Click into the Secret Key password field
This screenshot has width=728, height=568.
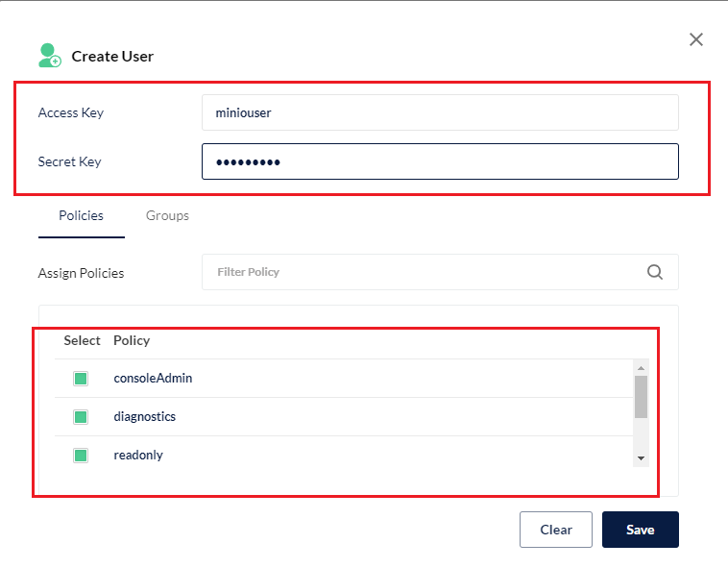tap(440, 161)
